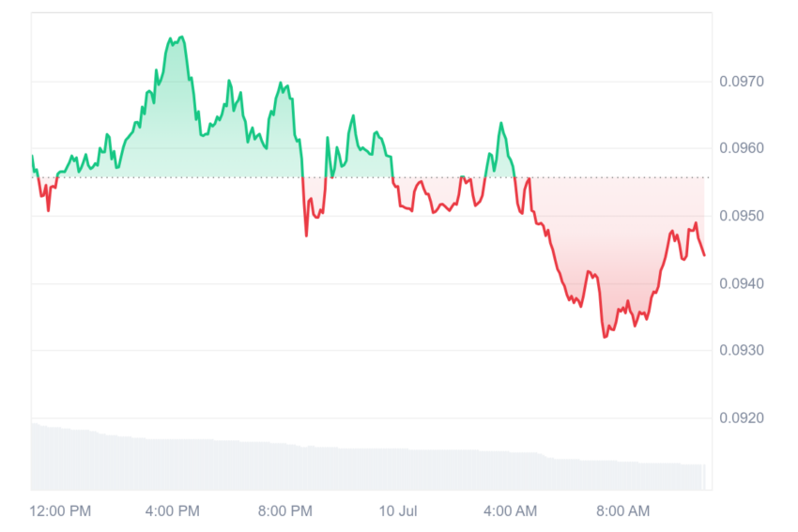Click the first red dip near 12:00 PM
The width and height of the screenshot is (798, 532).
48,210
